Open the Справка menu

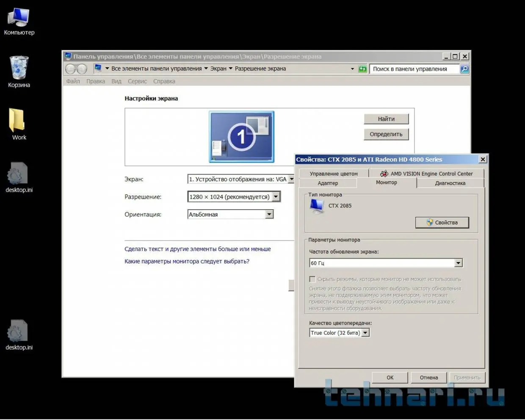point(164,81)
